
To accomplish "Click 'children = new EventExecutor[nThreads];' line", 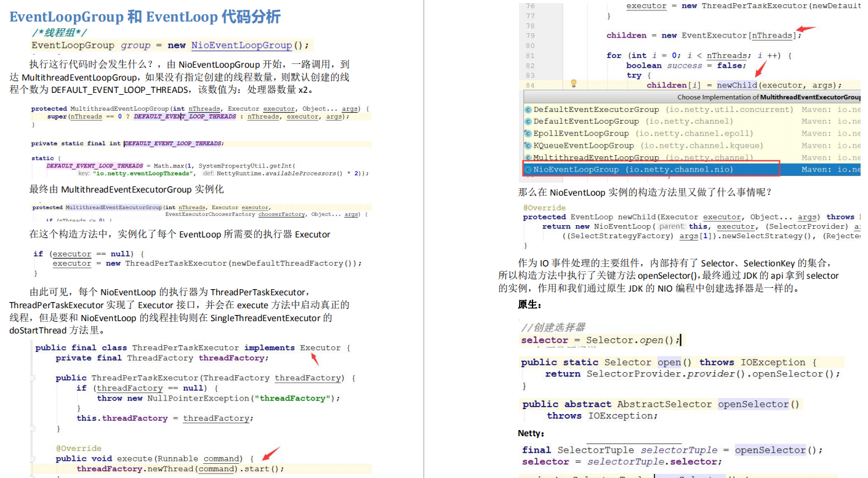I will pyautogui.click(x=704, y=36).
